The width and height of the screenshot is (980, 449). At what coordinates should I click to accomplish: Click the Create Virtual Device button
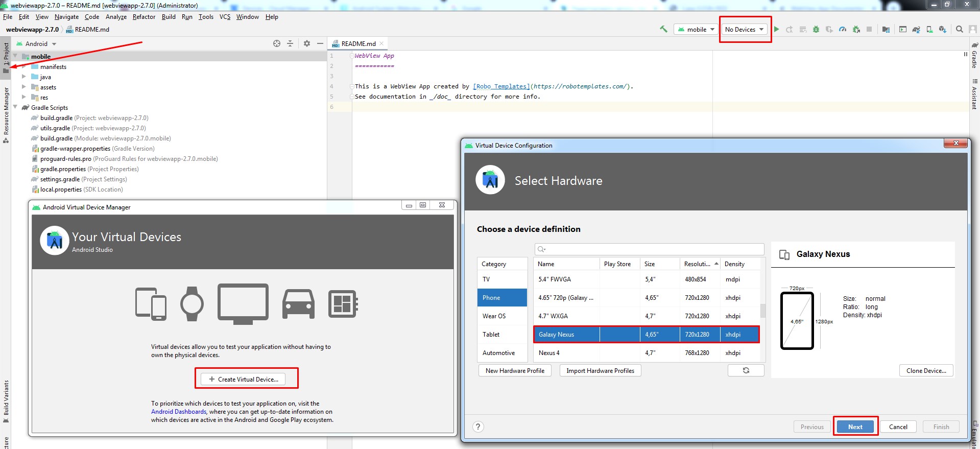[244, 379]
